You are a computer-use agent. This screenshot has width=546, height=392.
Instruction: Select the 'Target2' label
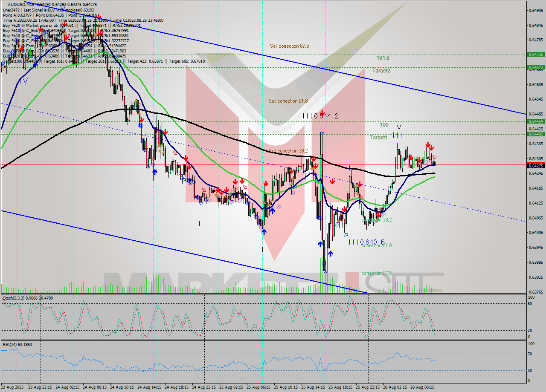[381, 71]
